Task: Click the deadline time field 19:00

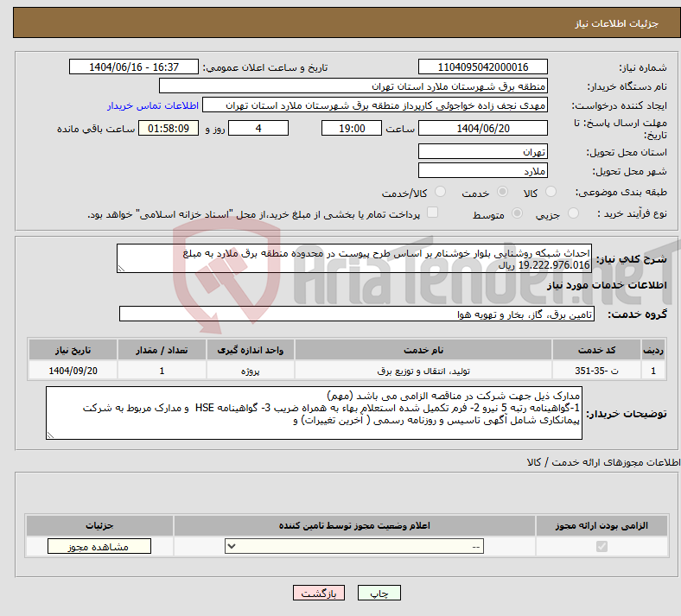Action: [x=352, y=128]
